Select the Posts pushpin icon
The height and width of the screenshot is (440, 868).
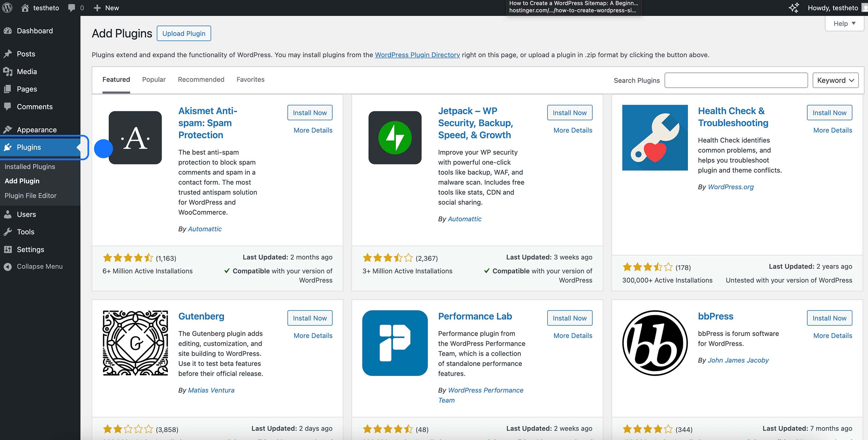point(8,54)
